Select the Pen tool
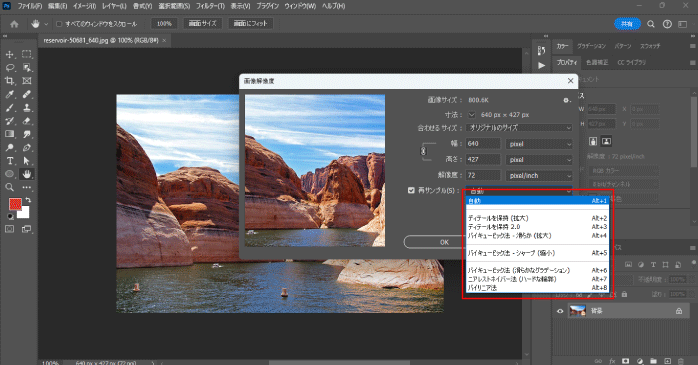Image resolution: width=698 pixels, height=365 pixels. (x=27, y=147)
